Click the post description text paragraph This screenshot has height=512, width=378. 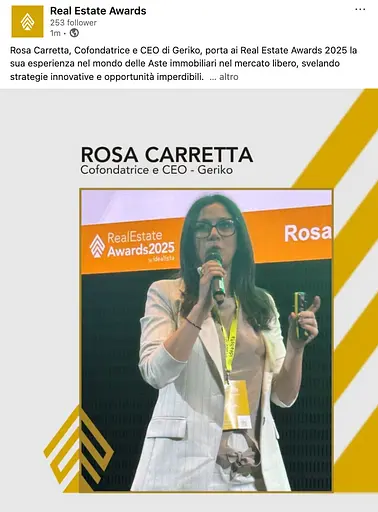183,64
